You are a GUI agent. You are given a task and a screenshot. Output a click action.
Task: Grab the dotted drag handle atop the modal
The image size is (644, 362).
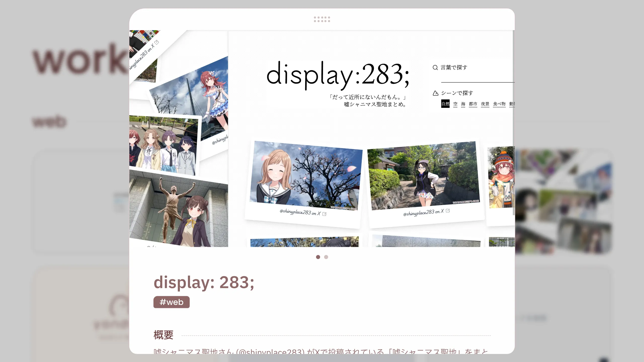pyautogui.click(x=322, y=19)
